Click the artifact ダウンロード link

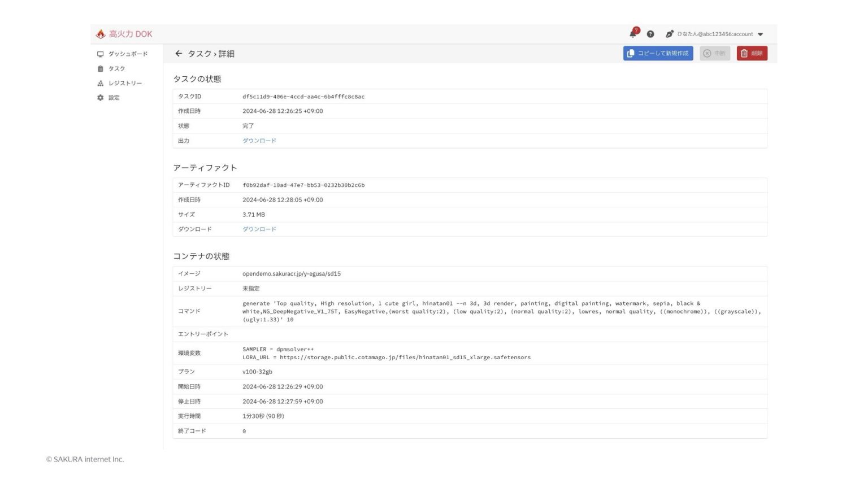[259, 229]
